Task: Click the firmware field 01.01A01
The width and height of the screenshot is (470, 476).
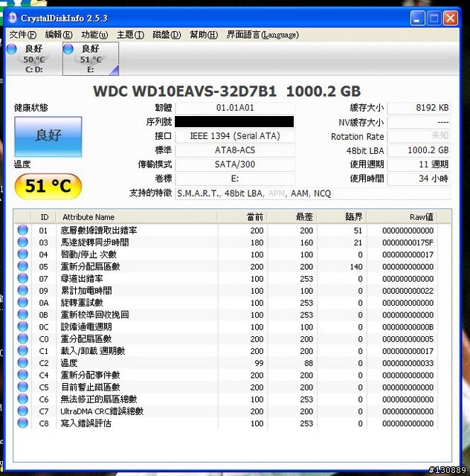Action: [235, 108]
